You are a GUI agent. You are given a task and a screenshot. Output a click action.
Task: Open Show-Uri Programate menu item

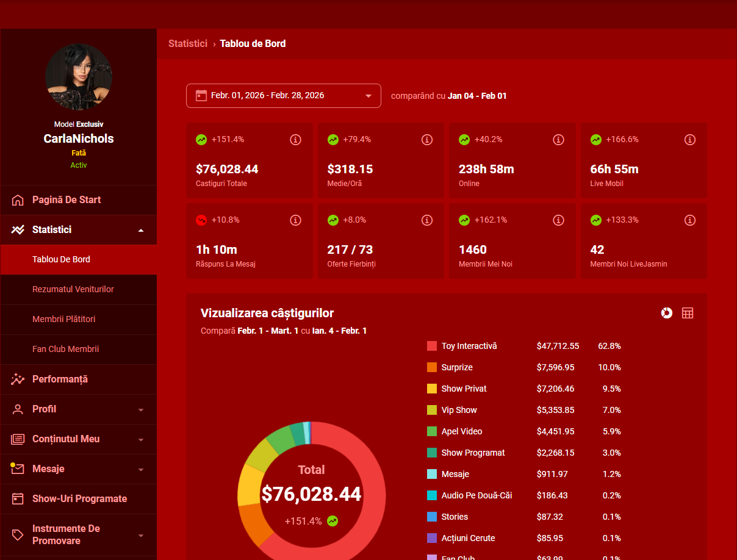(79, 499)
